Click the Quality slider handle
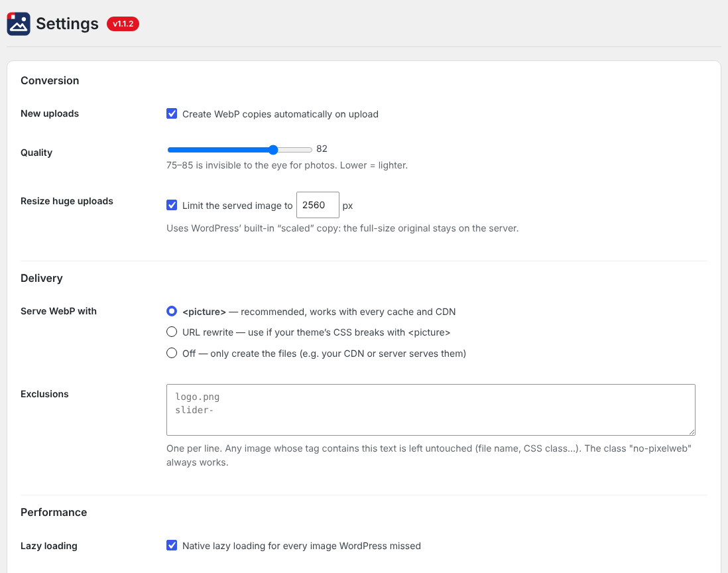Screen dimensions: 728x573 tap(273, 149)
